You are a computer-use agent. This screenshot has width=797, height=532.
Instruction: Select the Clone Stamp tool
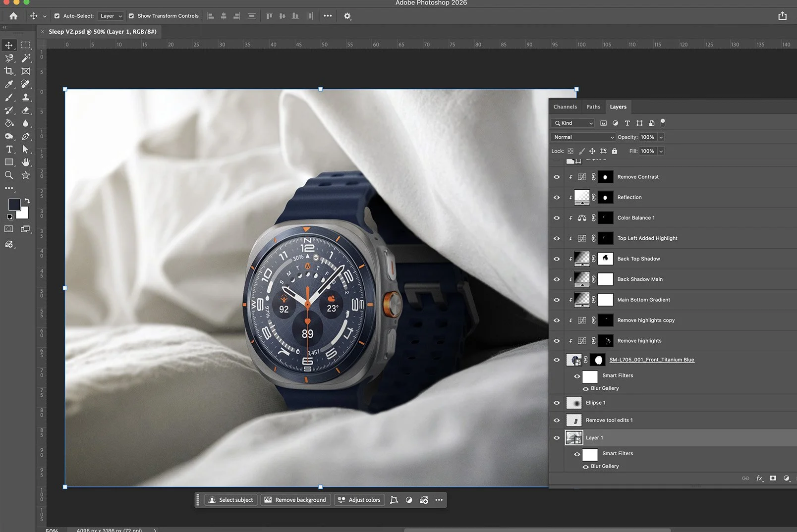pyautogui.click(x=26, y=98)
